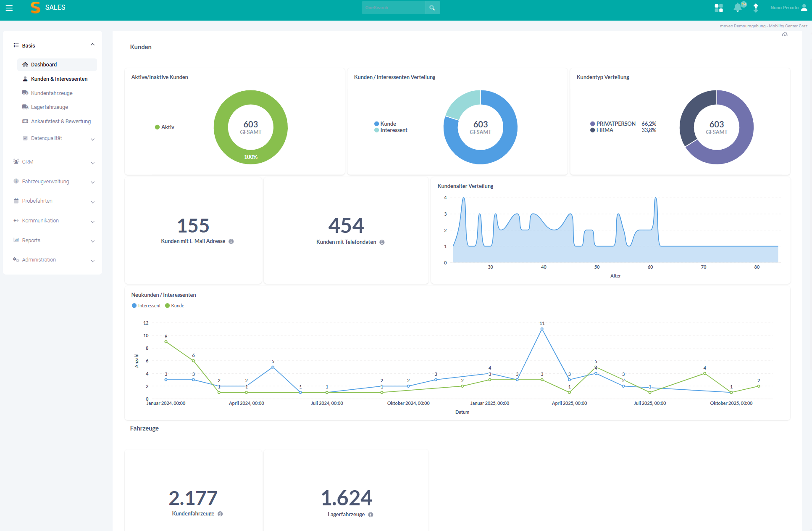Click the OneSearch magnifier icon
This screenshot has height=531, width=812.
[x=432, y=8]
